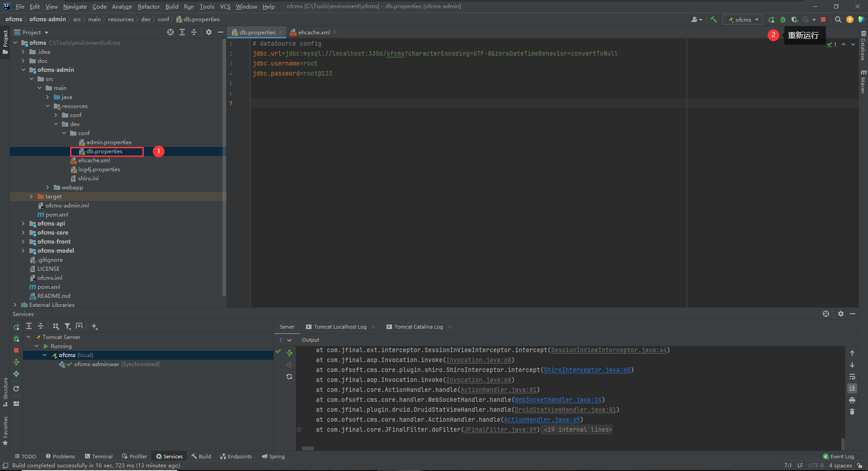Screen dimensions: 868x471
Task: Rerun icon in Services left strip
Action: [x=16, y=327]
